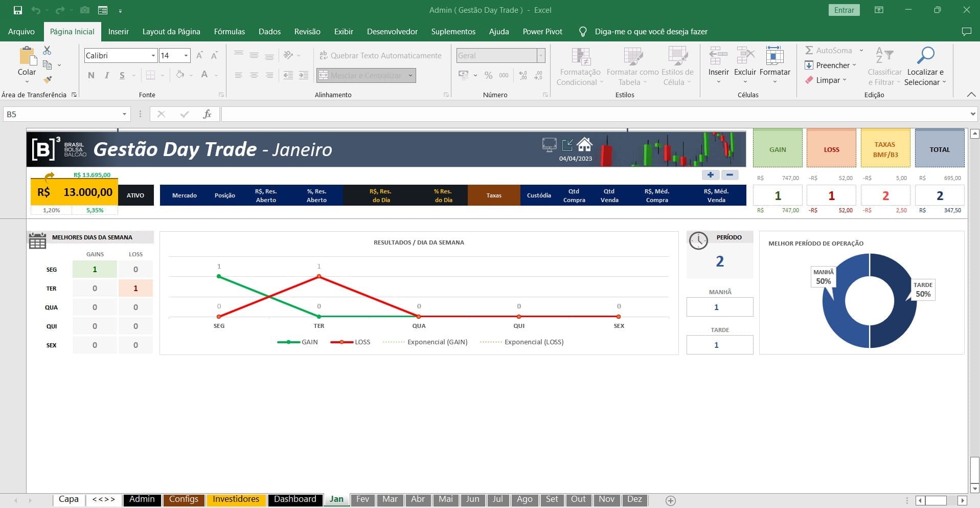Open the Dashboard sheet tab
This screenshot has height=508, width=980.
[295, 499]
